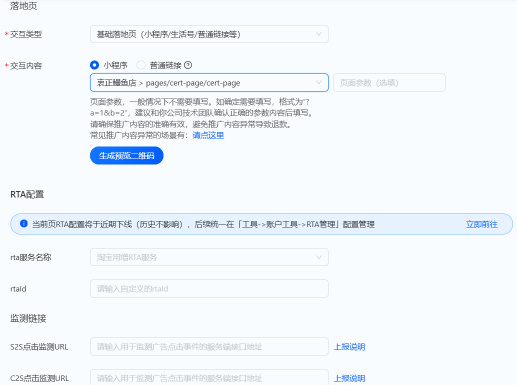Select the 普通链接 radio option
The image size is (517, 385).
coord(141,65)
